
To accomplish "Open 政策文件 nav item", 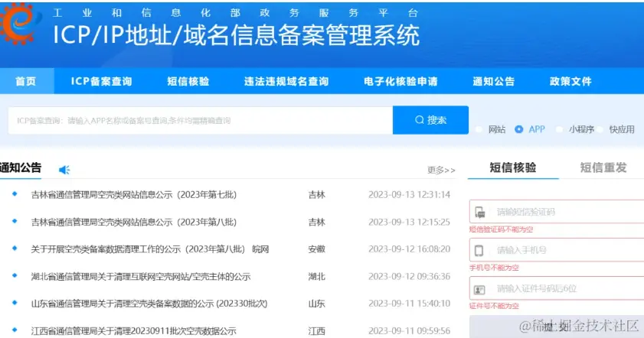I will (x=570, y=81).
